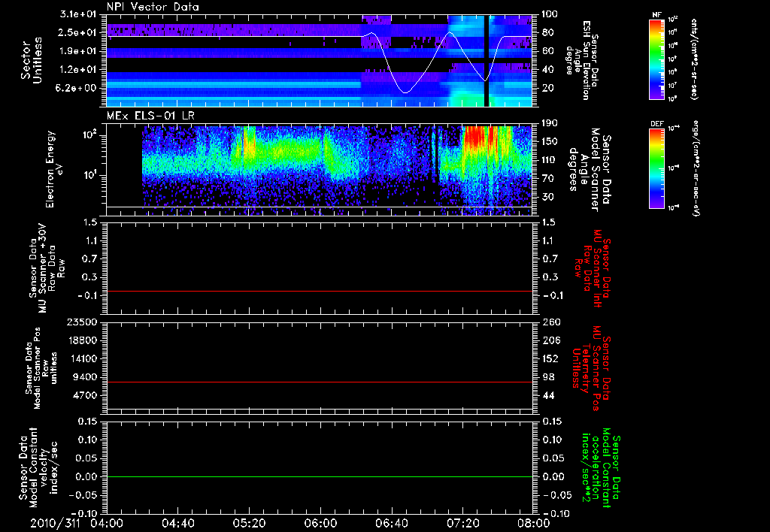Click the 'Model Scanner Pos Raw unitless' axis title
Image resolution: width=770 pixels, height=532 pixels.
(41, 368)
